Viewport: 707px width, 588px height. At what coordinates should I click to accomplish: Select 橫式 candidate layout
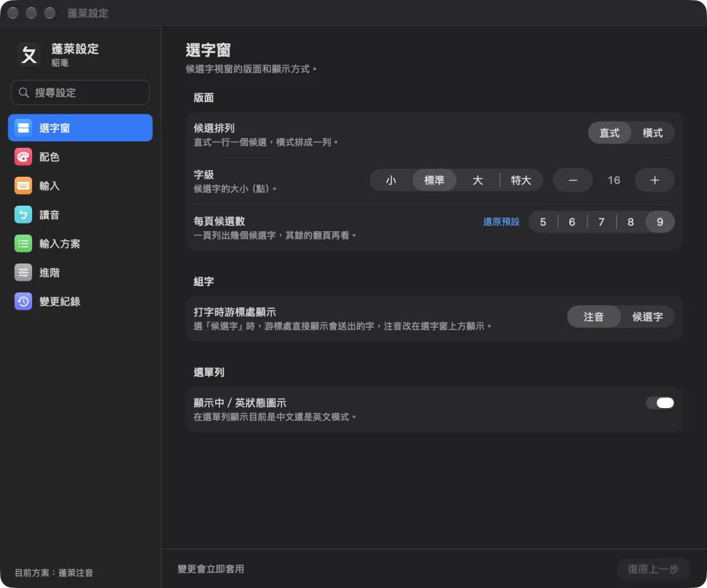(652, 133)
